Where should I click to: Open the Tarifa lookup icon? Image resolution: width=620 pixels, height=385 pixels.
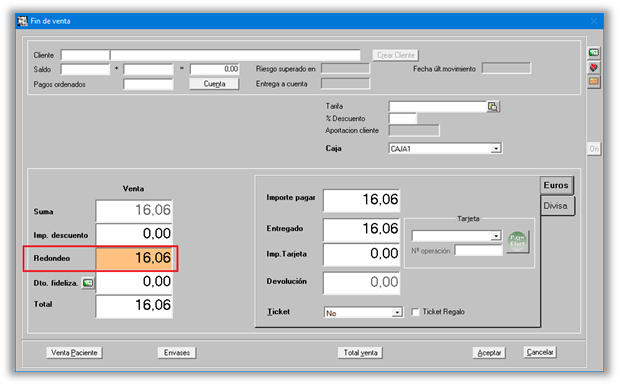coord(493,107)
